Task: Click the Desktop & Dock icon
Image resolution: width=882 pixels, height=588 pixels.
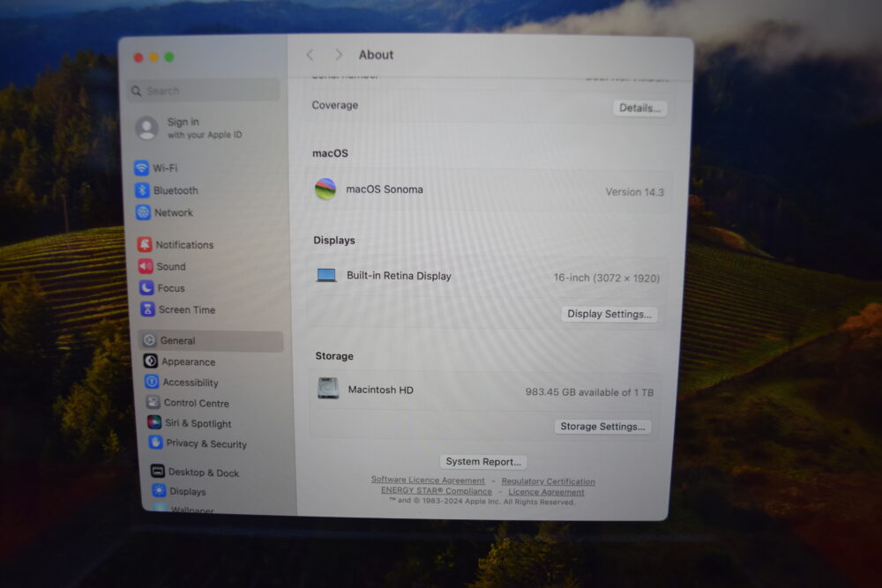Action: tap(158, 471)
